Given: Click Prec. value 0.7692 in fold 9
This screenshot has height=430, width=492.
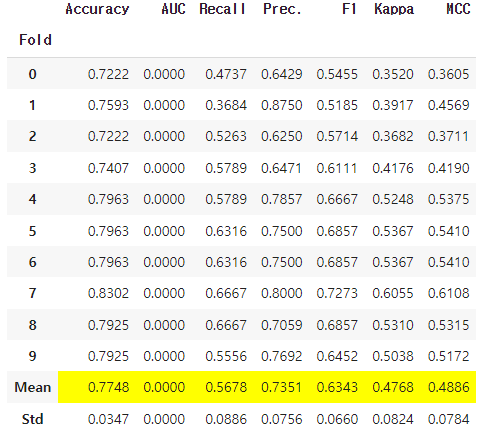Looking at the screenshot, I should pyautogui.click(x=282, y=356).
